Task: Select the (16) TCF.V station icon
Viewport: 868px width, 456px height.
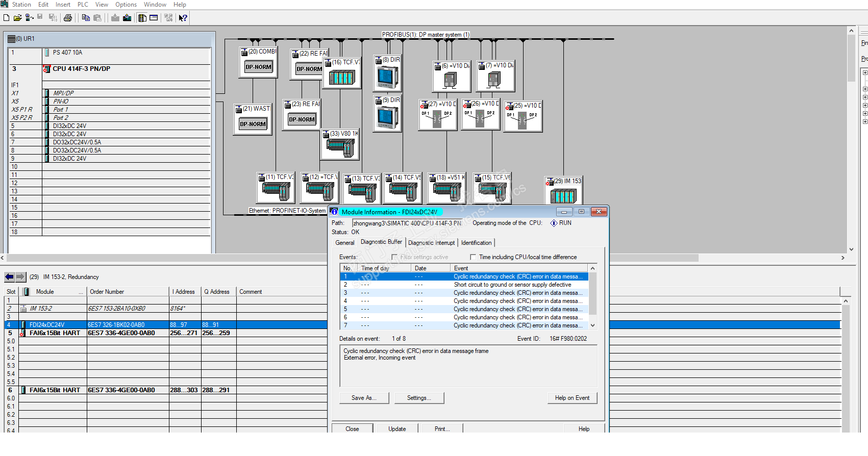Action: 342,73
